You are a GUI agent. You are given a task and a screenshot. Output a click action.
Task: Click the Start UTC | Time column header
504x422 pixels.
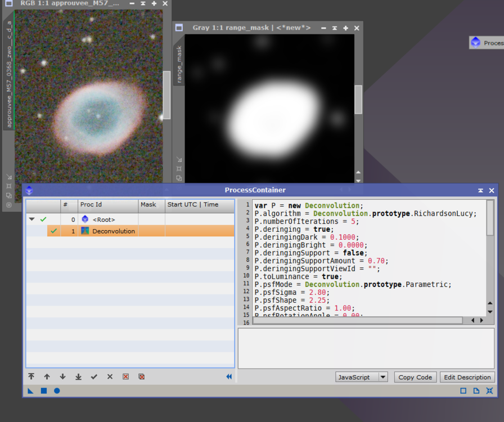(200, 205)
